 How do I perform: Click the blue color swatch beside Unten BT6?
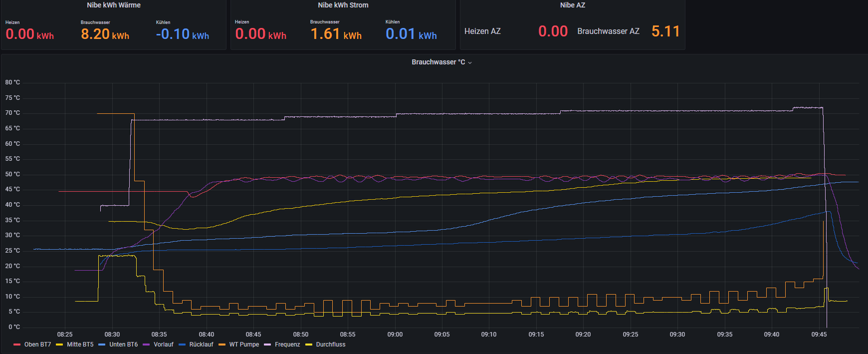(102, 345)
